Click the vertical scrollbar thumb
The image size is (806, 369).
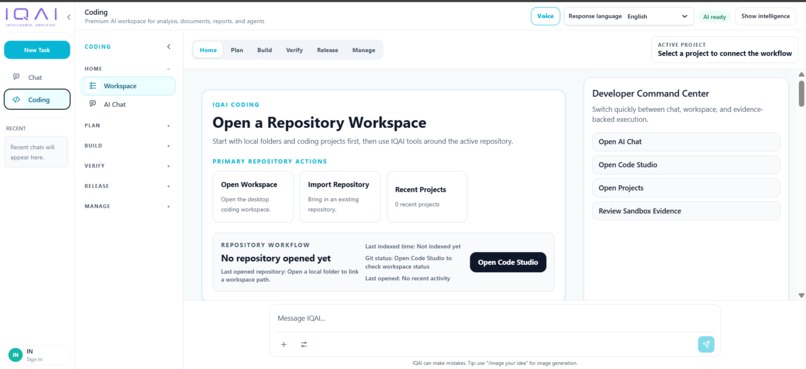pos(801,93)
